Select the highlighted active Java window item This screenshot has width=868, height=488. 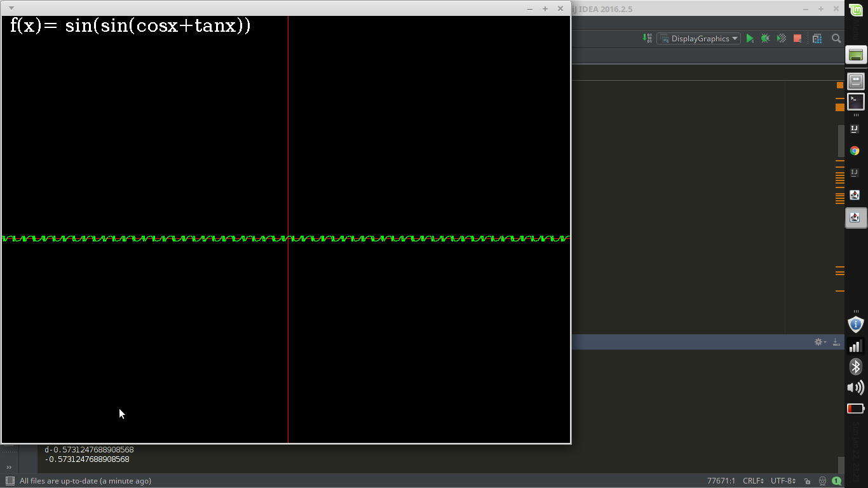[855, 218]
